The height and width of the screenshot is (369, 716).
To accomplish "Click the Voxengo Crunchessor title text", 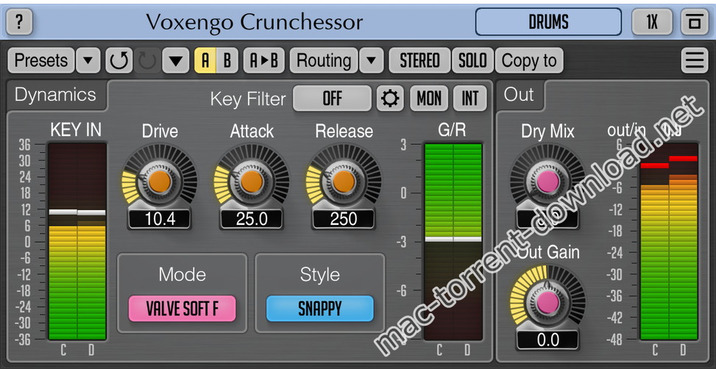I will 254,22.
